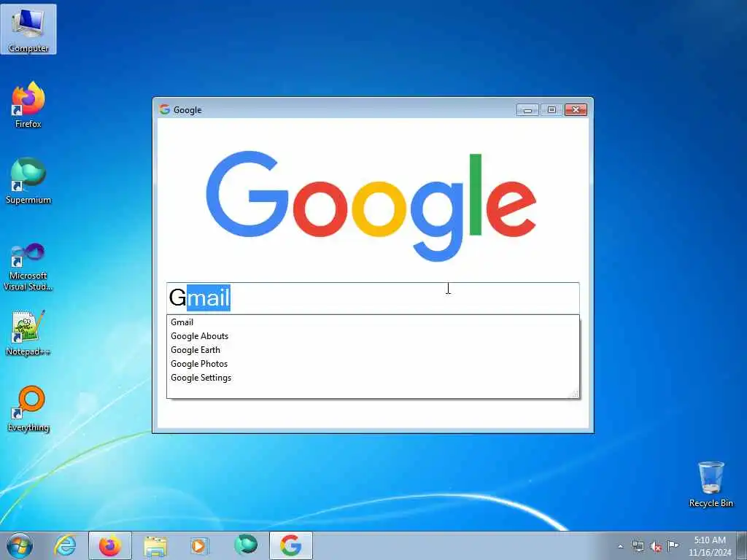Click the Google app taskbar button
The width and height of the screenshot is (747, 560).
click(x=291, y=545)
